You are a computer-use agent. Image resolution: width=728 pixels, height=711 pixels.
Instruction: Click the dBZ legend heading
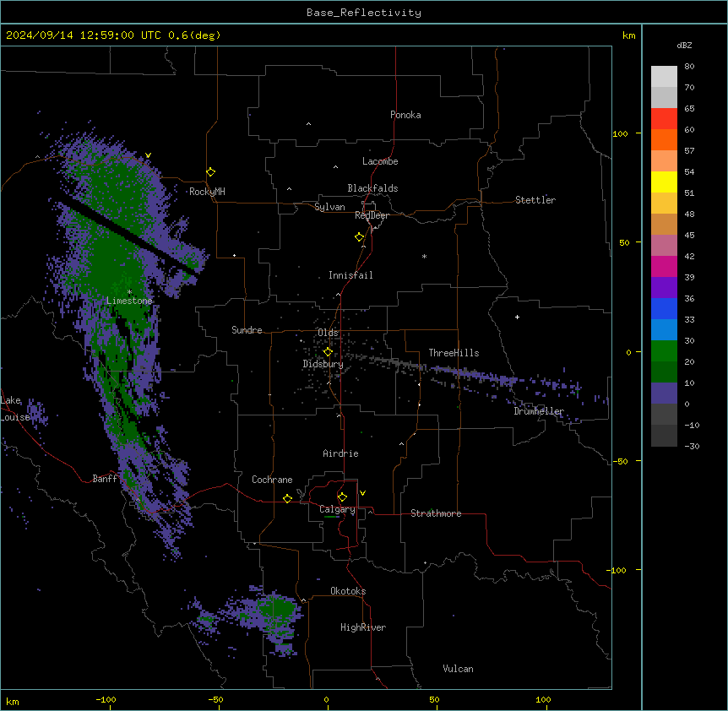684,45
